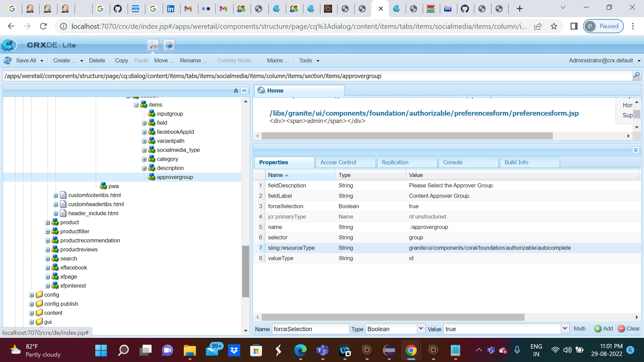This screenshot has height=362, width=644.
Task: Click the property Name input field
Action: point(310,329)
